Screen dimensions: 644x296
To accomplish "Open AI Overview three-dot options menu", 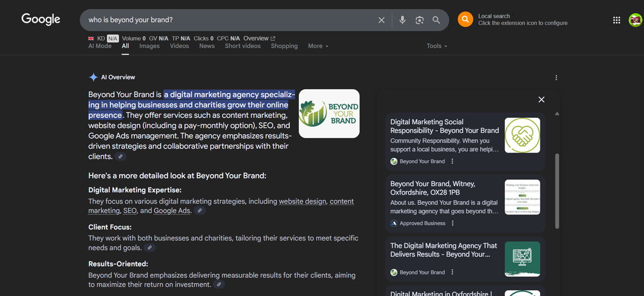I will coord(557,78).
